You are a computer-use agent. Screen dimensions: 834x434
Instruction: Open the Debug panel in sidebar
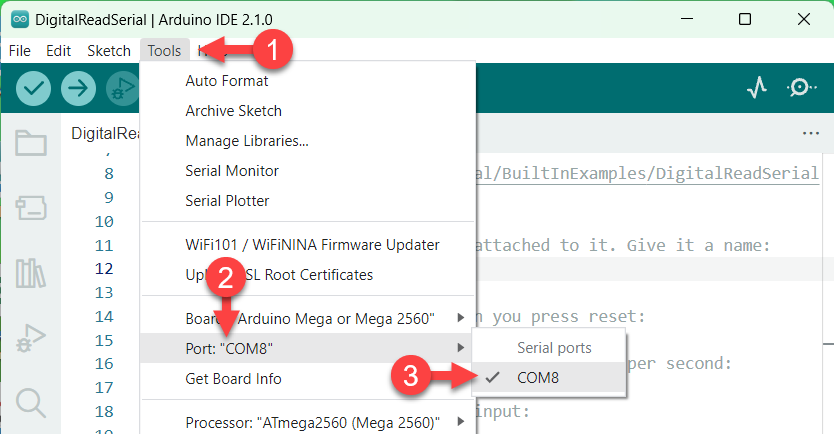(x=31, y=338)
